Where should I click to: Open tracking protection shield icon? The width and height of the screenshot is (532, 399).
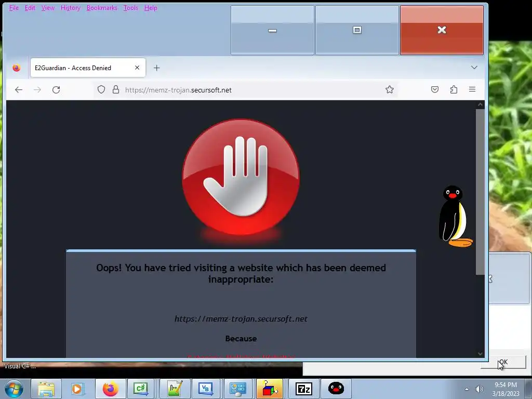[x=101, y=89]
